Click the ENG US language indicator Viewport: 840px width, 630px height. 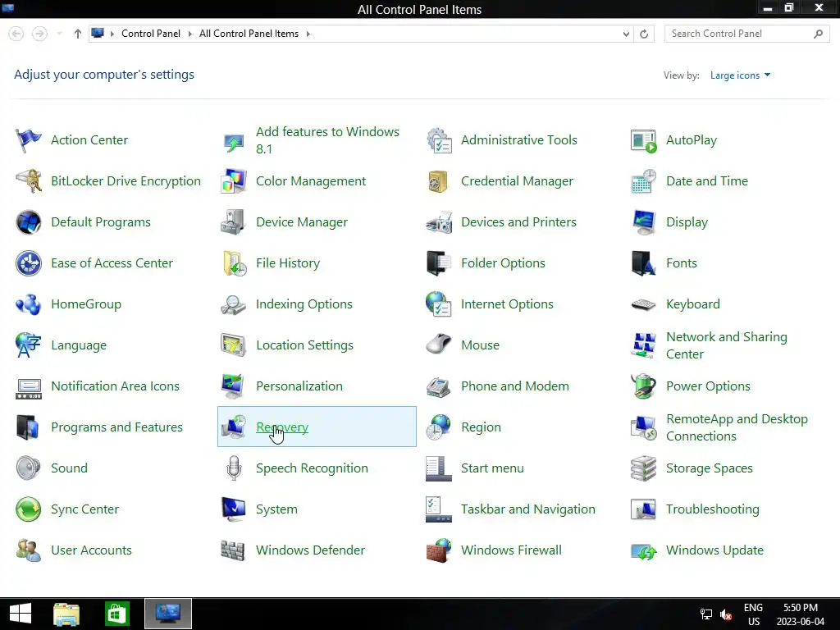[x=753, y=614]
